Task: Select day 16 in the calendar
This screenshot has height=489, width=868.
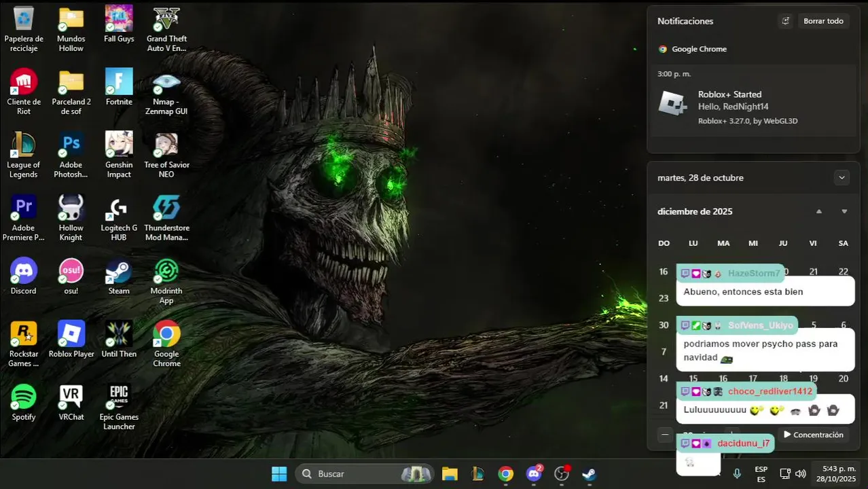Action: [x=664, y=272]
